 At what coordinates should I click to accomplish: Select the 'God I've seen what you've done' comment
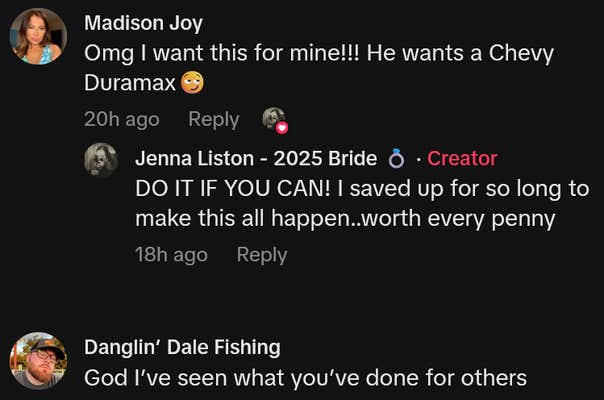pos(305,378)
